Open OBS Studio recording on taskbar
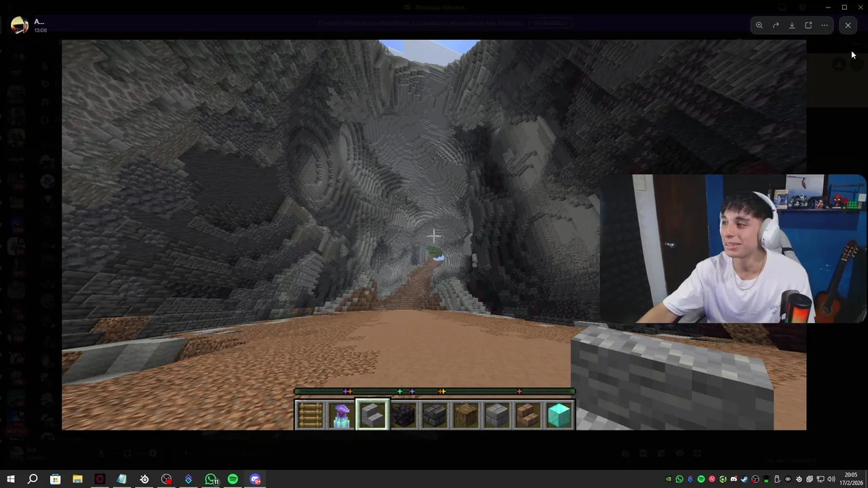868x488 pixels. click(167, 479)
